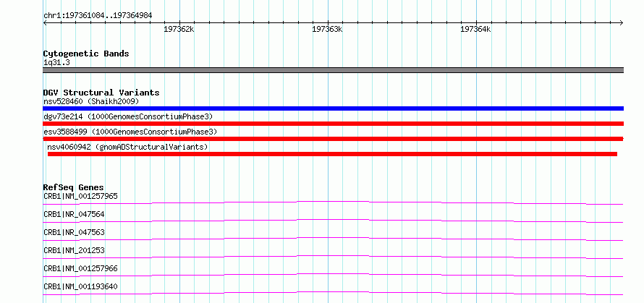Image resolution: width=644 pixels, height=303 pixels.
Task: Open transcript CRB1|NR_047563 label
Action: pyautogui.click(x=74, y=232)
